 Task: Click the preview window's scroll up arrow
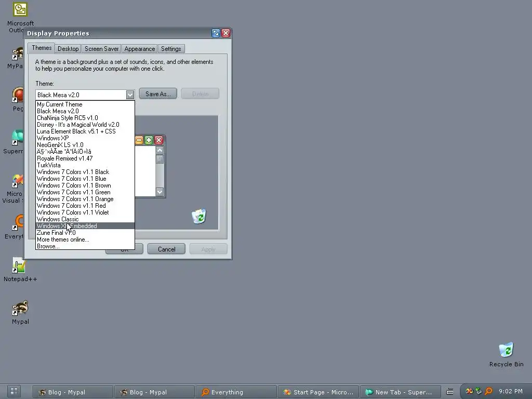(x=159, y=150)
